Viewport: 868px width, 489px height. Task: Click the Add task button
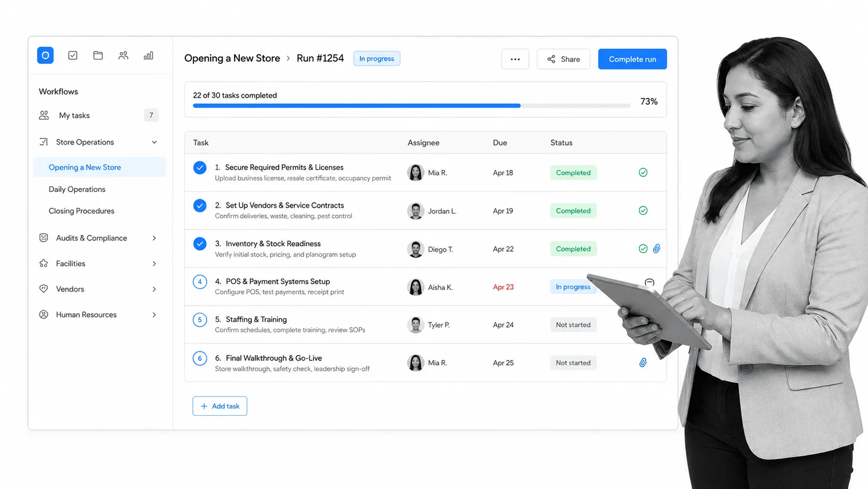(x=220, y=406)
